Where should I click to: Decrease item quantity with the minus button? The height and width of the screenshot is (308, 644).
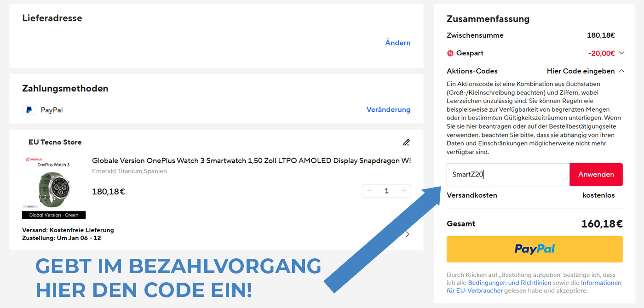[x=369, y=191]
